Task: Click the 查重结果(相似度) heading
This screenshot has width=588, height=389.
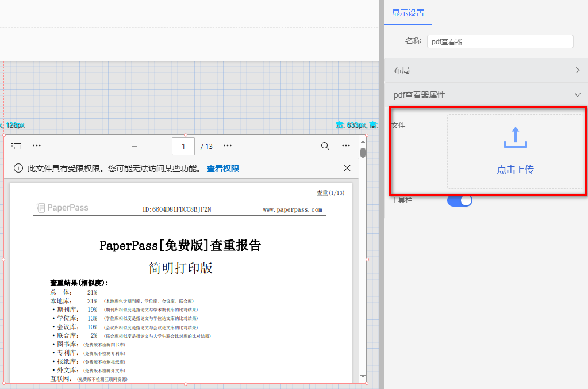Action: click(79, 283)
